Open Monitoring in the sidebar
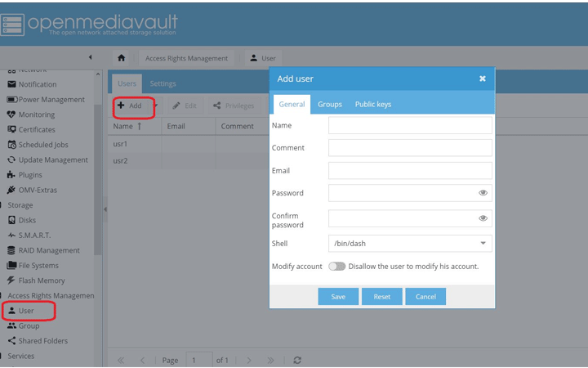Image resolution: width=588 pixels, height=368 pixels. point(31,114)
